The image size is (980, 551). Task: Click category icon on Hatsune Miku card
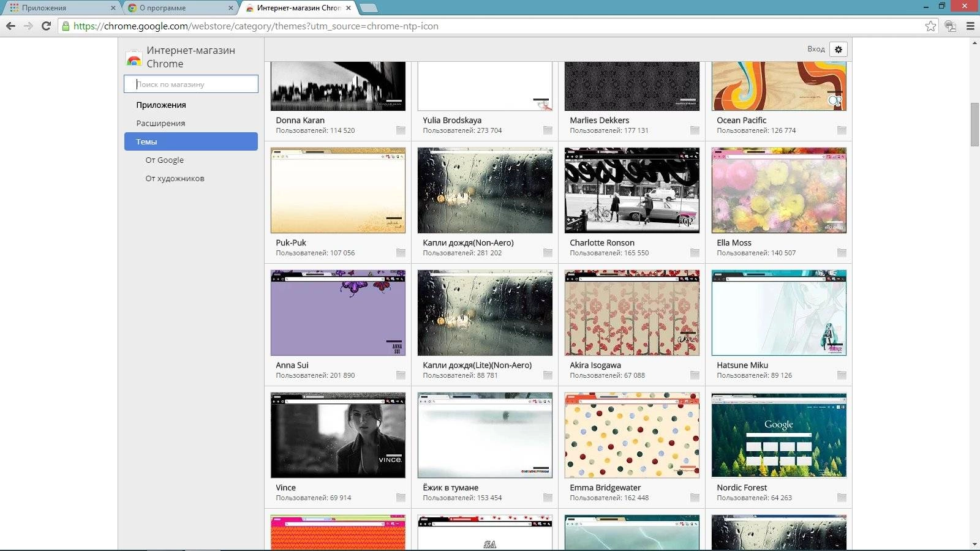(842, 375)
